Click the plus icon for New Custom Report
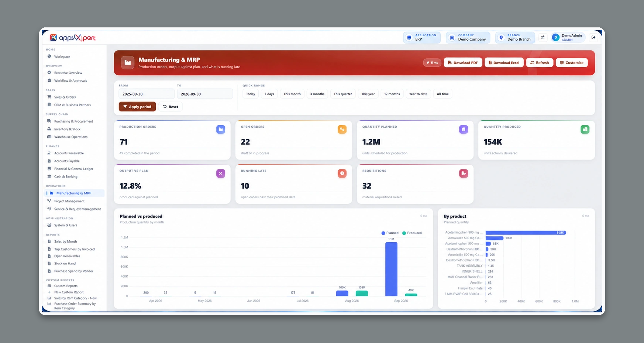 point(49,292)
